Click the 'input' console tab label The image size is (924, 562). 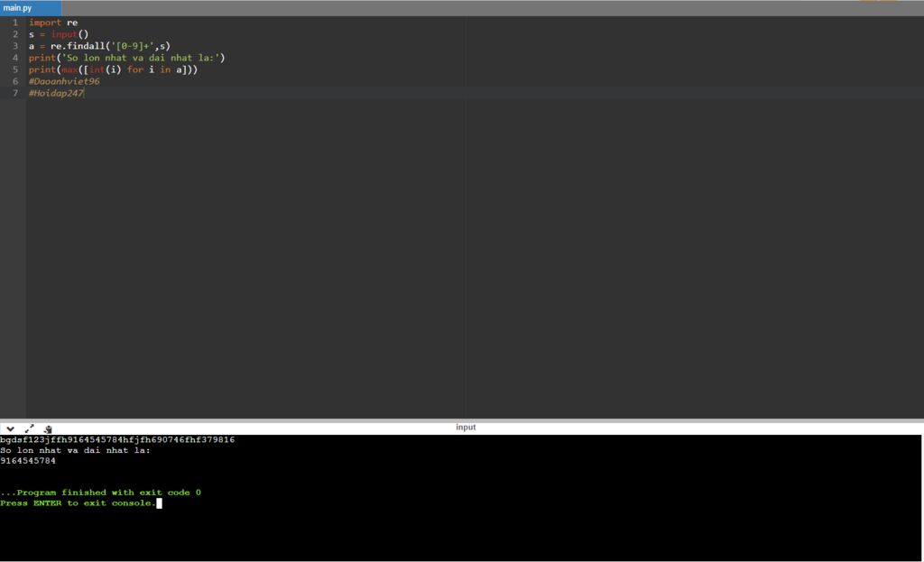[x=466, y=427]
